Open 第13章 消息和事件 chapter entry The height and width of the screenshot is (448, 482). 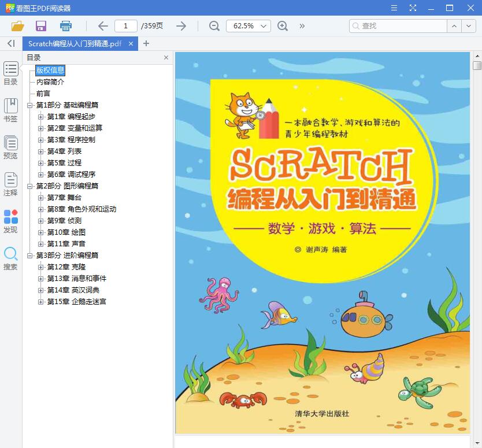(x=77, y=279)
